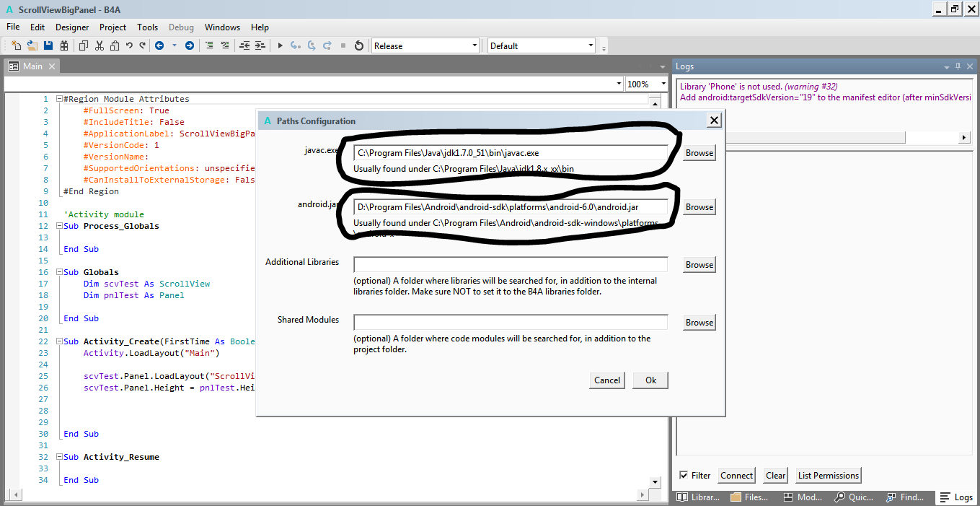
Task: Click Browse next to javac.exe path
Action: (x=699, y=153)
